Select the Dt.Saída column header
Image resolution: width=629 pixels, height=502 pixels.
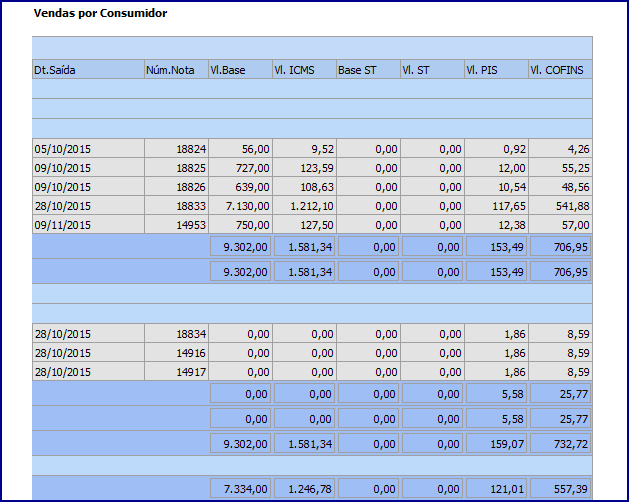point(88,70)
